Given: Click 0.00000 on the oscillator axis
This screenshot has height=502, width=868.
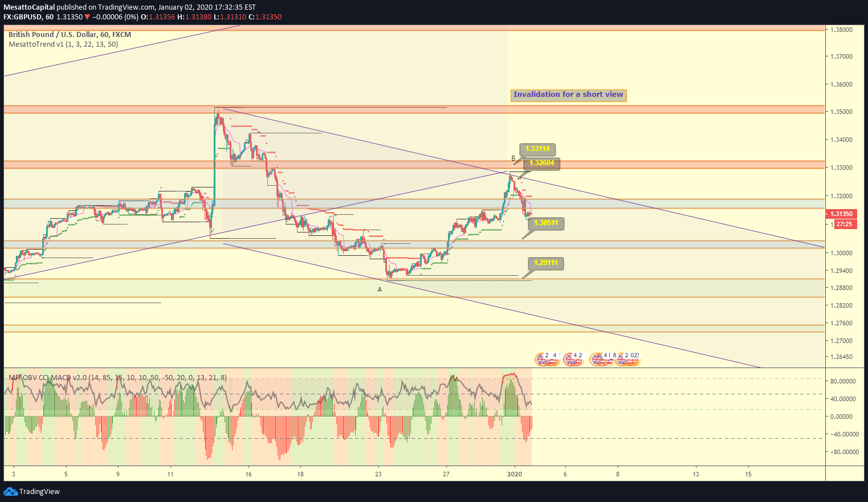Looking at the screenshot, I should click(841, 417).
